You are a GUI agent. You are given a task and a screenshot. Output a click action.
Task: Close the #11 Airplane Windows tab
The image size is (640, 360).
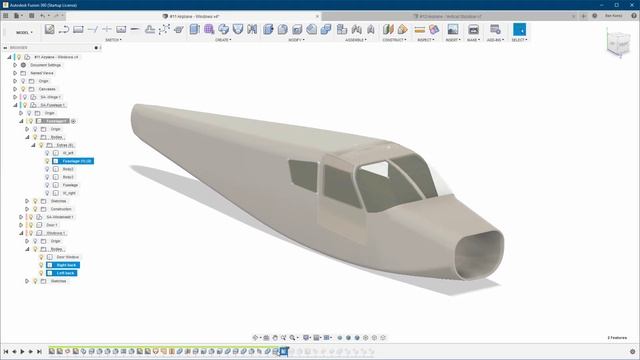(317, 16)
